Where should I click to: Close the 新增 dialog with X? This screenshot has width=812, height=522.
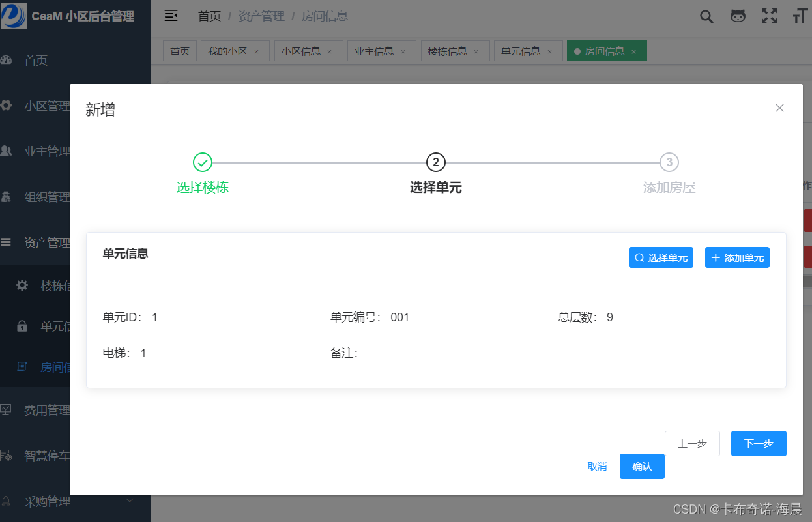point(779,108)
